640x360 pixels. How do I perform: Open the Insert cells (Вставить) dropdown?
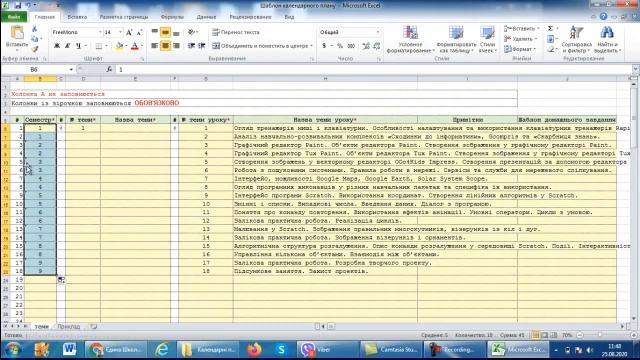[x=521, y=29]
